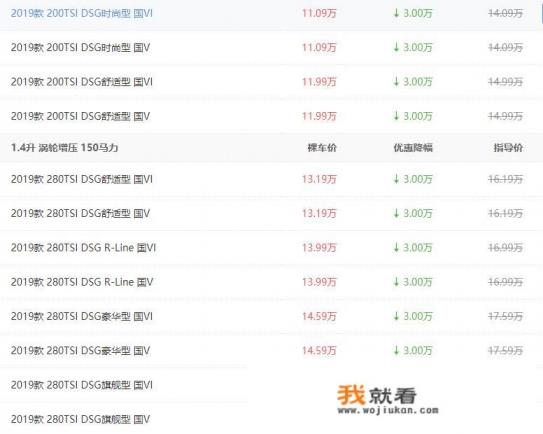543x434 pixels.
Task: Click 16.99万 guide price for 280TSI R-Line 国V
Action: tap(506, 282)
